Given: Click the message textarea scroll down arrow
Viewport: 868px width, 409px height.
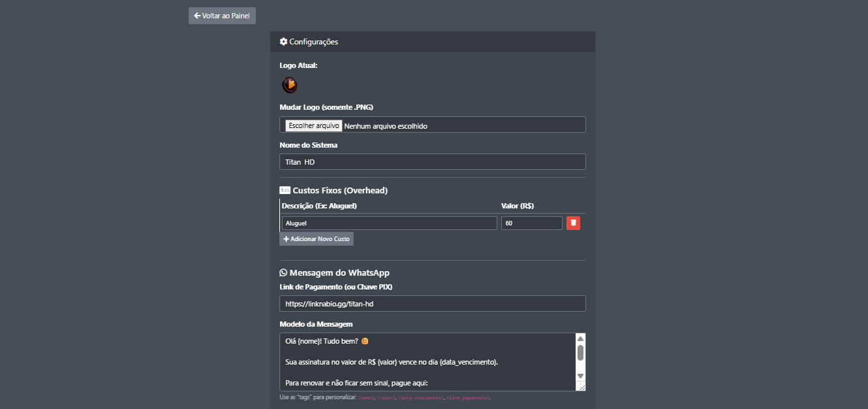Looking at the screenshot, I should pyautogui.click(x=580, y=376).
